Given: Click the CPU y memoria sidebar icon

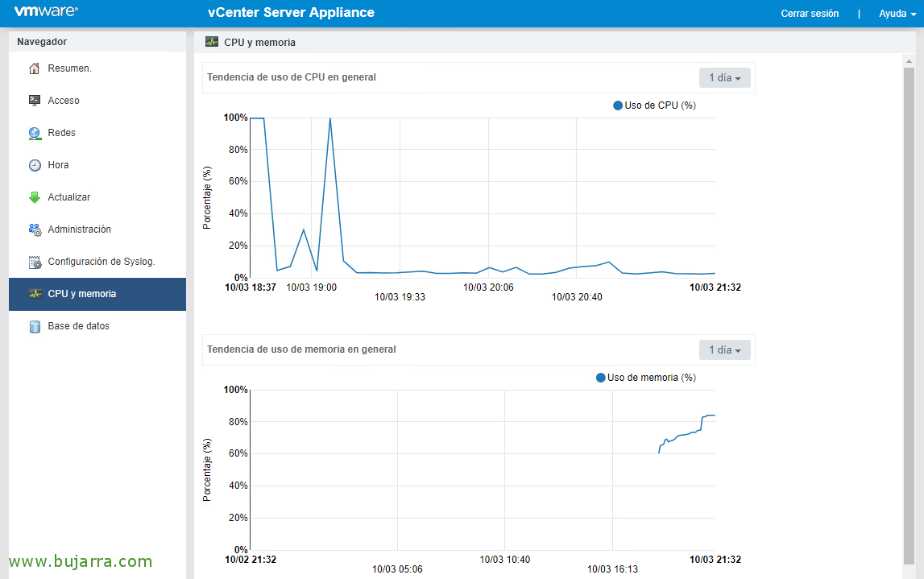Looking at the screenshot, I should click(x=35, y=294).
